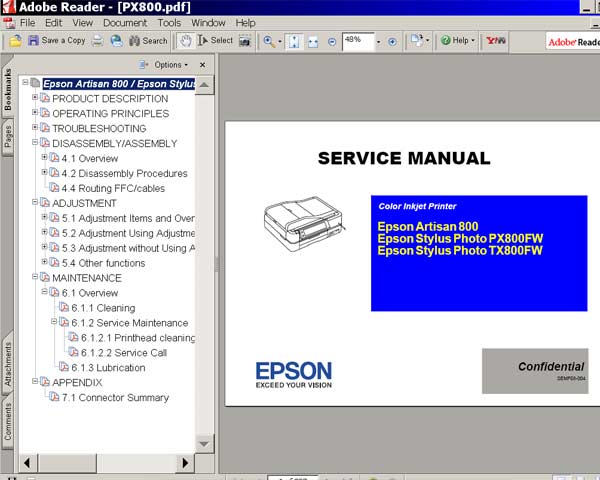This screenshot has width=600, height=480.
Task: Go to 7.1 Connector Summary bookmark
Action: coord(115,397)
